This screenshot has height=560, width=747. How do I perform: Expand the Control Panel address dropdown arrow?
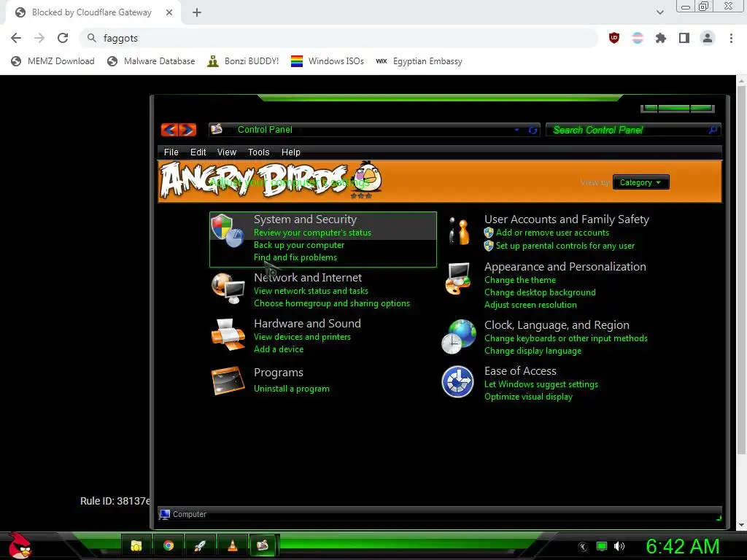[x=517, y=130]
